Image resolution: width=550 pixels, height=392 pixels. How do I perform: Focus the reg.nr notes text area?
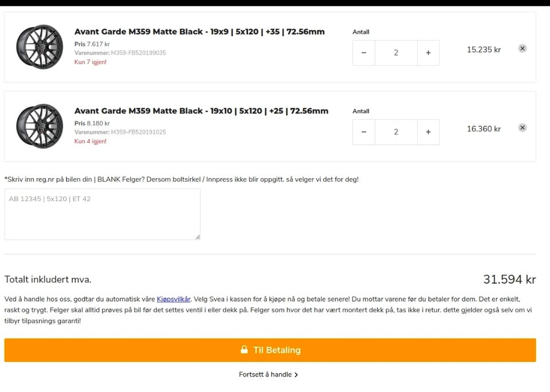click(x=103, y=214)
